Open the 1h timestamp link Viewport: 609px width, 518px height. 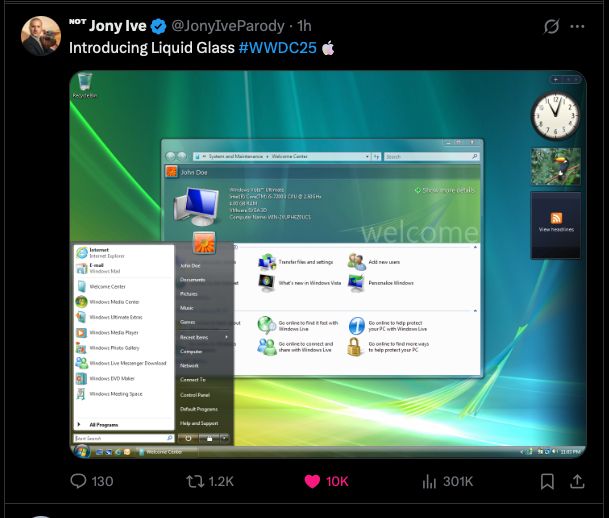pyautogui.click(x=304, y=26)
